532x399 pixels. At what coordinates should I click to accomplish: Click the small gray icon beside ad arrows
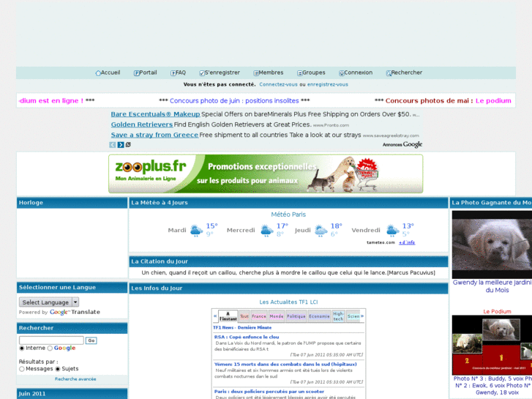(x=128, y=145)
